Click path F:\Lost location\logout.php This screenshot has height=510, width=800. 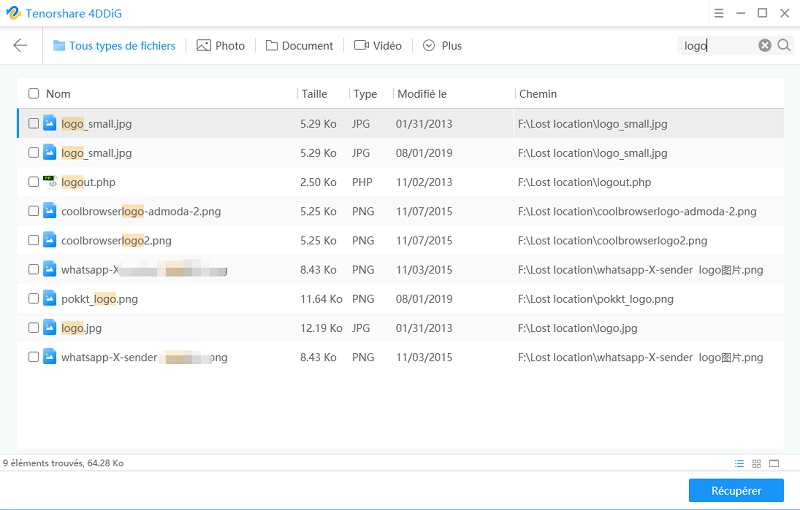pyautogui.click(x=585, y=182)
